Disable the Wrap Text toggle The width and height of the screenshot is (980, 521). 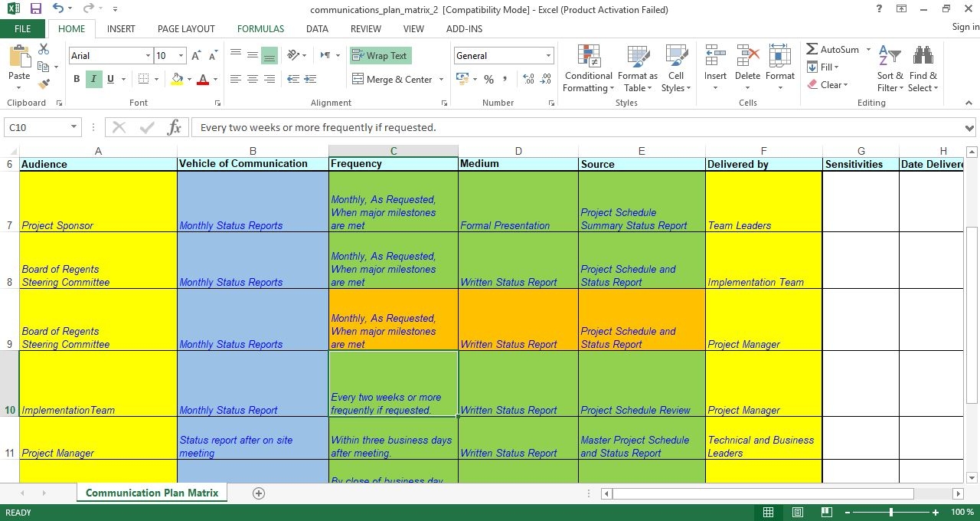click(x=380, y=56)
